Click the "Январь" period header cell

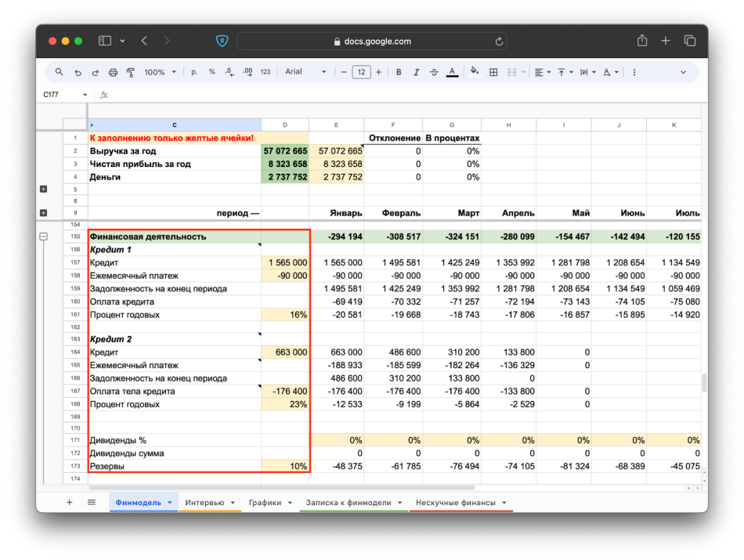[x=337, y=213]
